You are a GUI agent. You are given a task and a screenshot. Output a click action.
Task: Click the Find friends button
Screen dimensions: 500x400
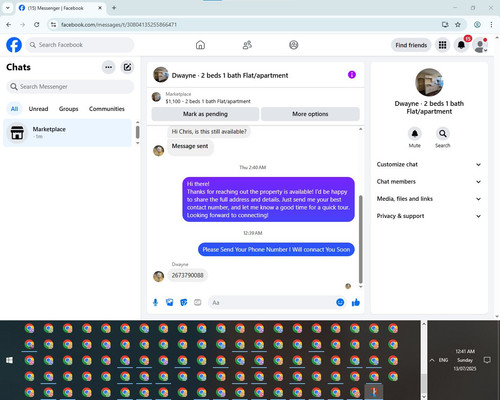(411, 45)
